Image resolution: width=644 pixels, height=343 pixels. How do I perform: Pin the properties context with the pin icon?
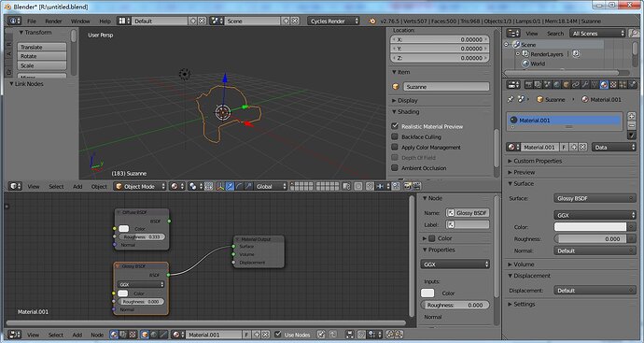point(511,99)
